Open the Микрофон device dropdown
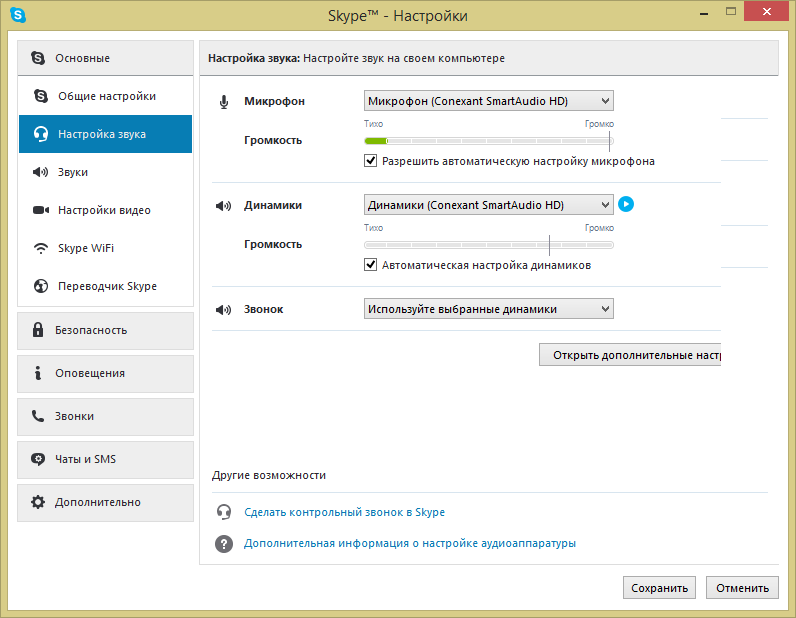Viewport: 796px width, 618px height. tap(488, 101)
